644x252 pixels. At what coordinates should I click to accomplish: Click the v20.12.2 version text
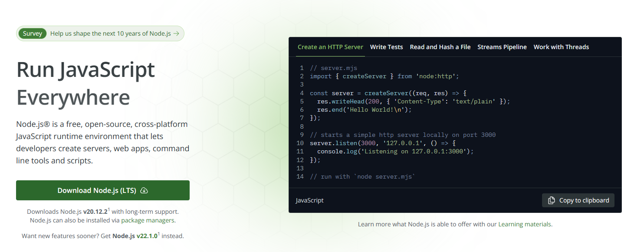[95, 212]
